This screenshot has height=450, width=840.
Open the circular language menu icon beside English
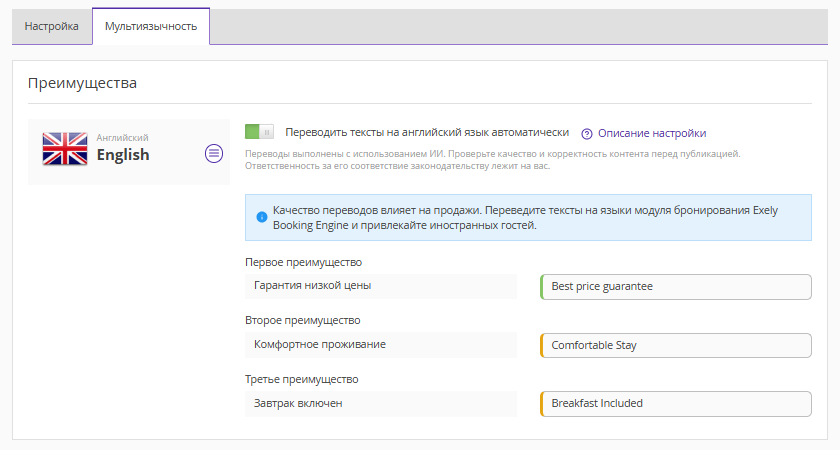point(214,153)
